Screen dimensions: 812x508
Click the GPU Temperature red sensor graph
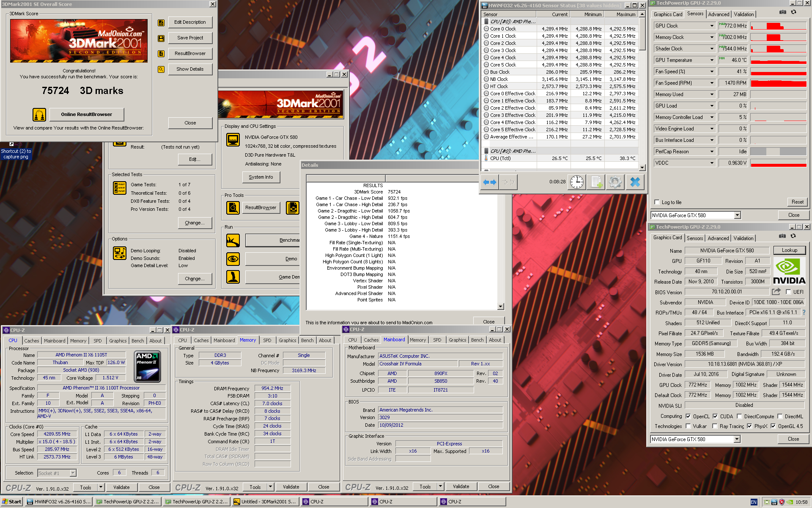pyautogui.click(x=778, y=60)
